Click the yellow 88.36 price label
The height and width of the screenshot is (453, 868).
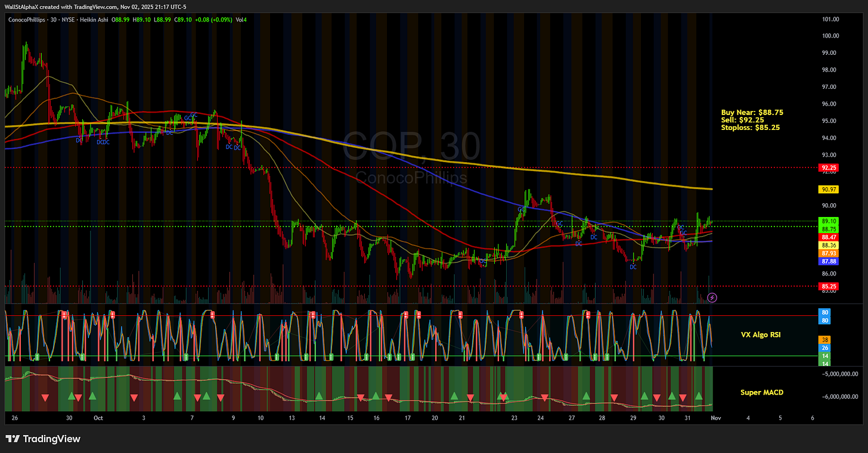click(x=829, y=245)
